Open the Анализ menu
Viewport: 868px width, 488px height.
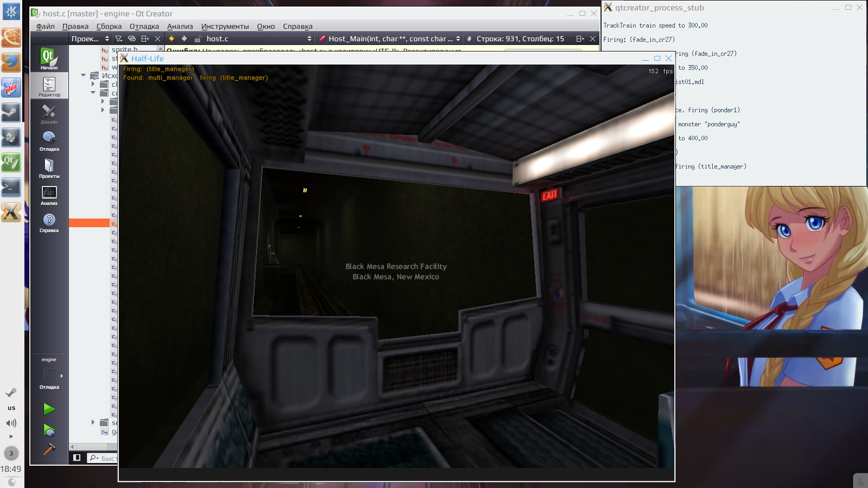[180, 26]
